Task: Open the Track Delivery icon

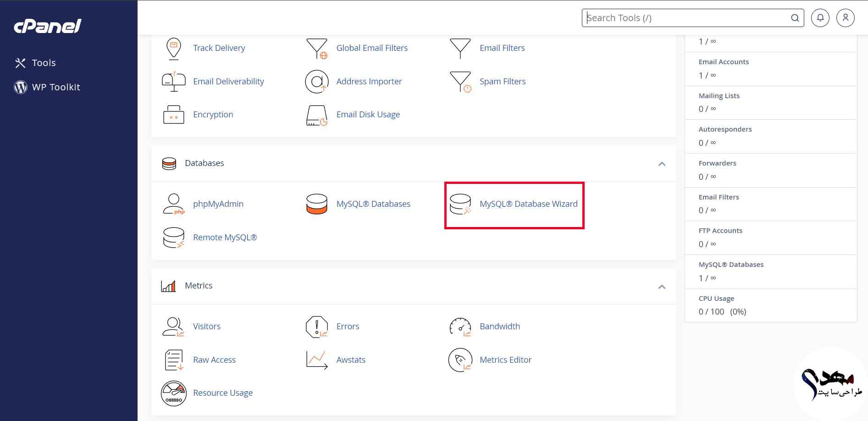Action: tap(173, 48)
